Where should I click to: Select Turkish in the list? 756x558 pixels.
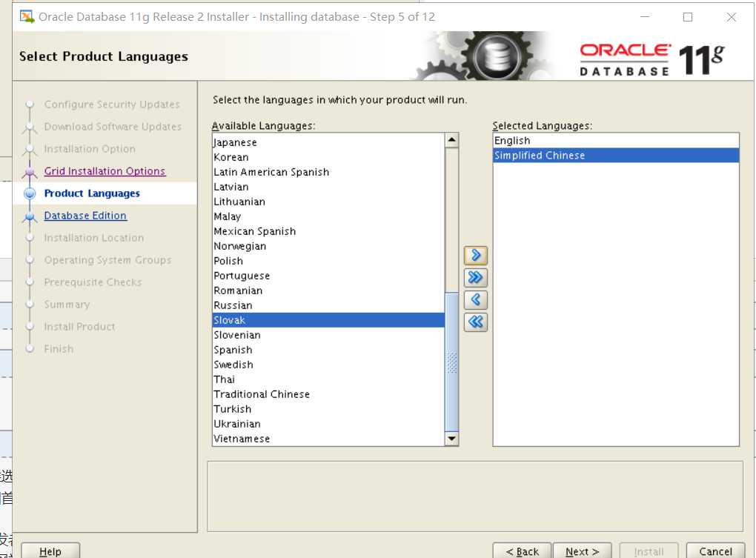click(x=328, y=409)
